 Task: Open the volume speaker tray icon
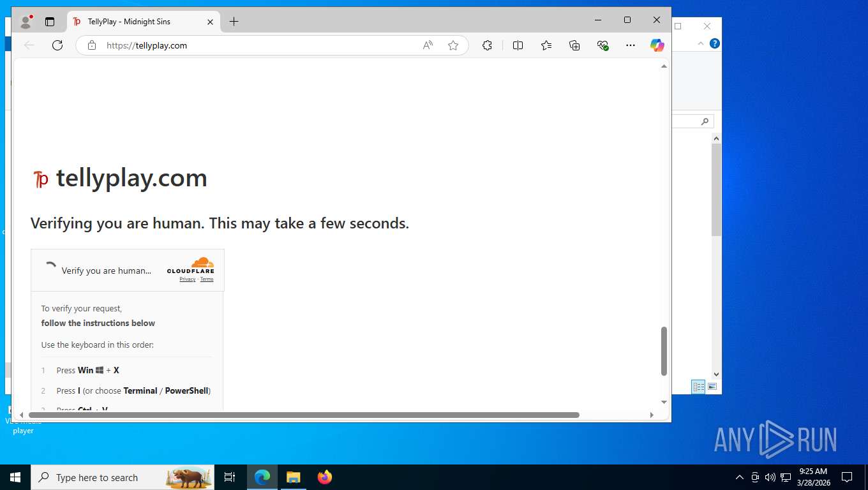pyautogui.click(x=770, y=477)
